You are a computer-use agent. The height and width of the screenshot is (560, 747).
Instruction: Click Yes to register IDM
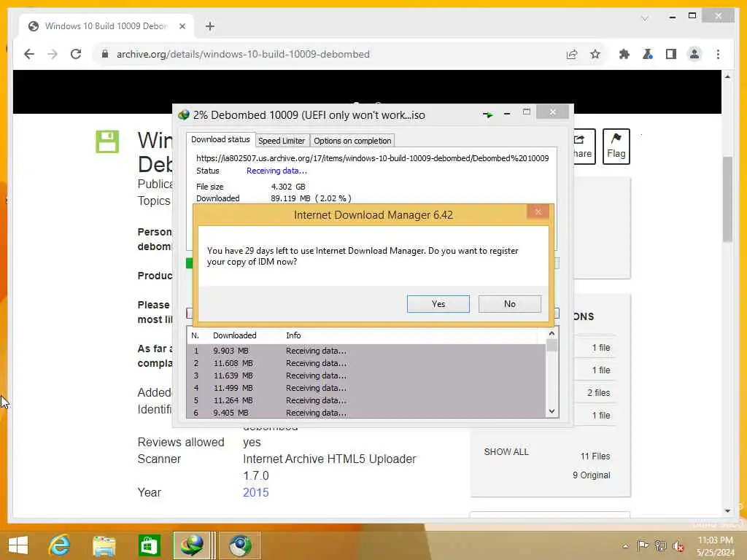438,304
